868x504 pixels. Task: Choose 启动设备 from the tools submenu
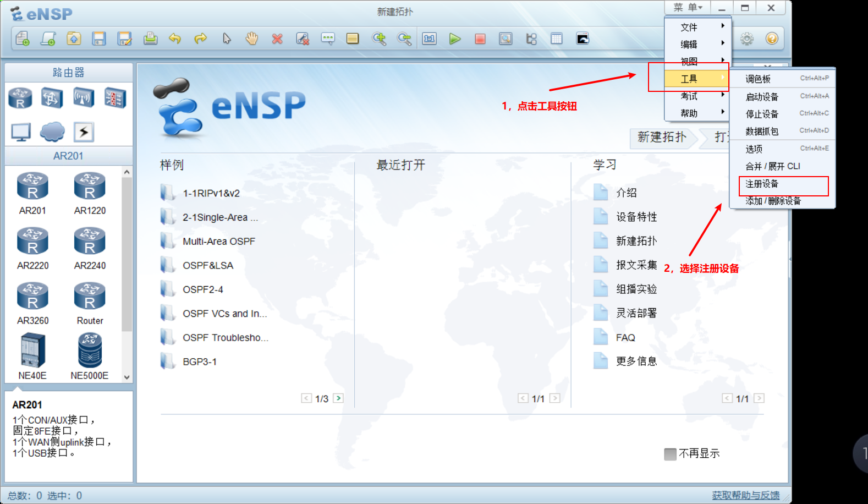pyautogui.click(x=782, y=96)
